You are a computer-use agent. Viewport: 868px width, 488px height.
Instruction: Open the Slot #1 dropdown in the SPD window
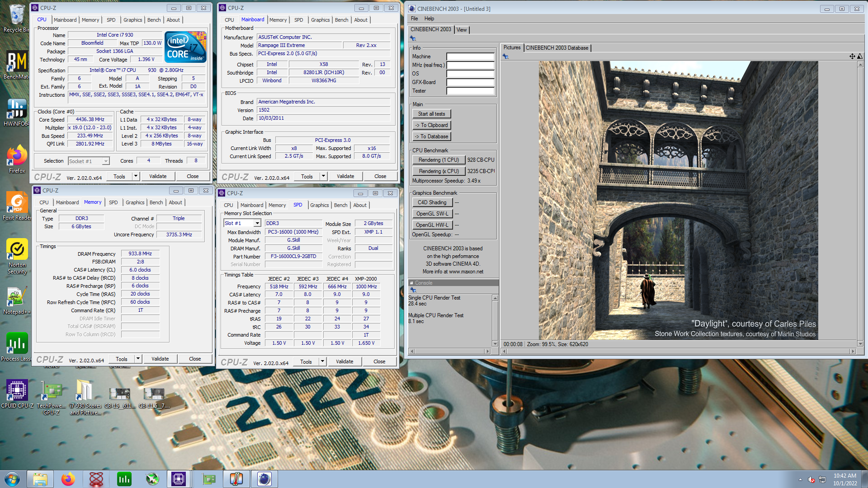tap(257, 223)
